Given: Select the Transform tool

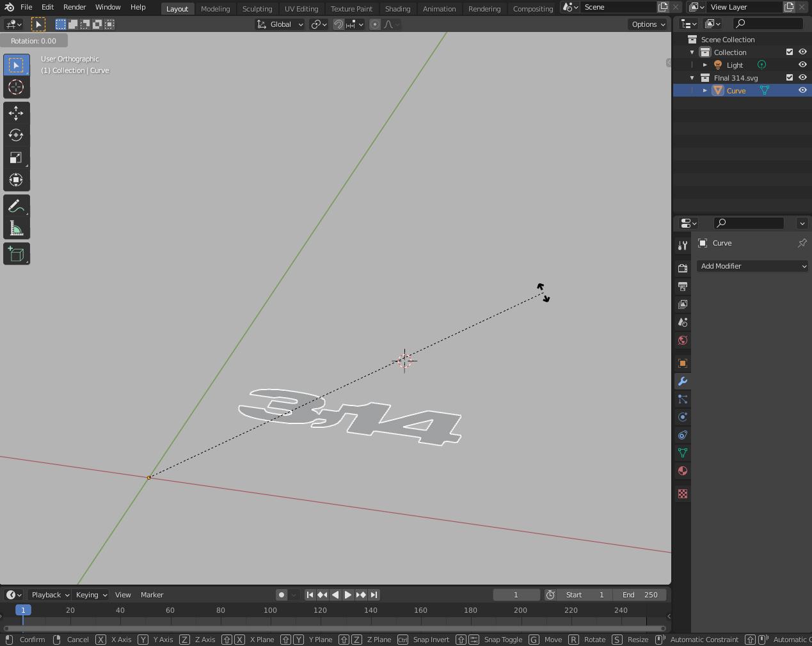Looking at the screenshot, I should 17,180.
